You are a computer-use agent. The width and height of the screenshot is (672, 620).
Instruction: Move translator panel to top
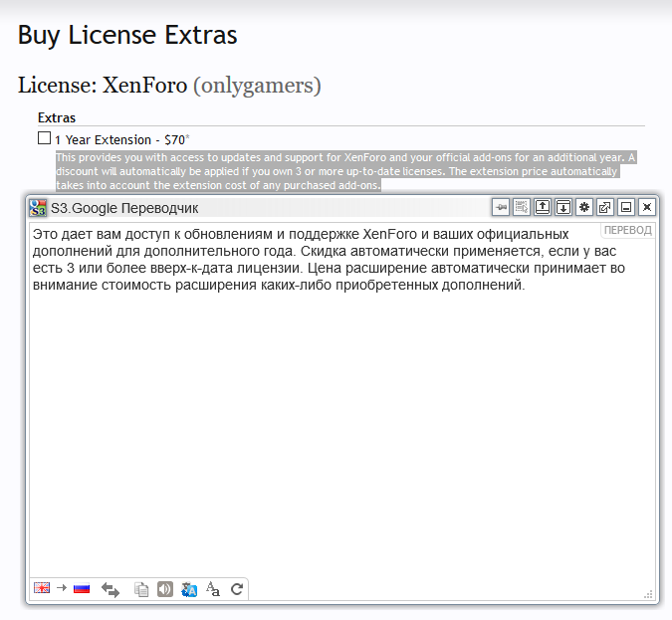(543, 207)
